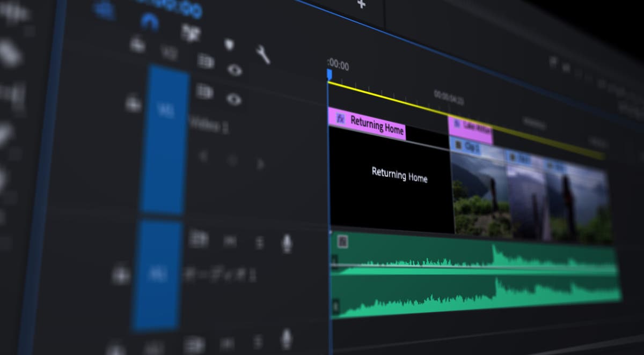The height and width of the screenshot is (355, 644).
Task: Click the blue playhead marker on ruler
Action: [330, 74]
